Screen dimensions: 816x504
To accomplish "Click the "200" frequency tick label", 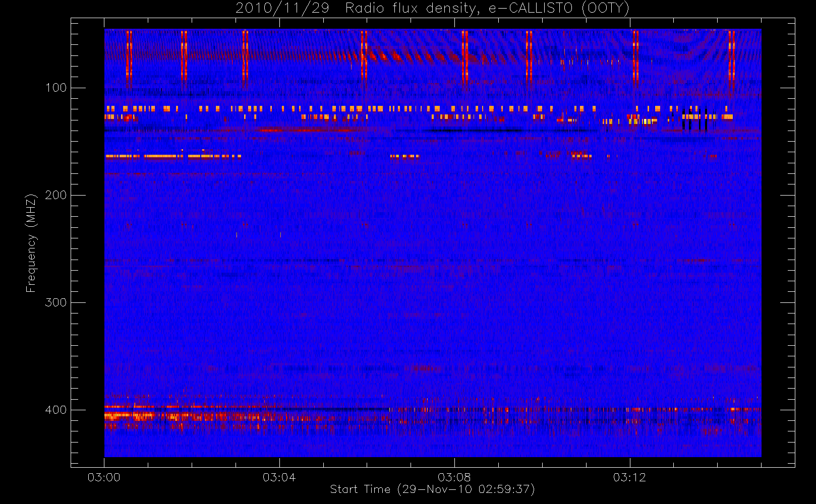I will pyautogui.click(x=56, y=195).
